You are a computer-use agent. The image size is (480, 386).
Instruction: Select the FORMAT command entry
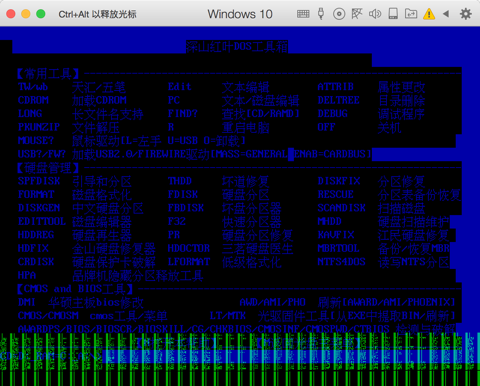36,195
